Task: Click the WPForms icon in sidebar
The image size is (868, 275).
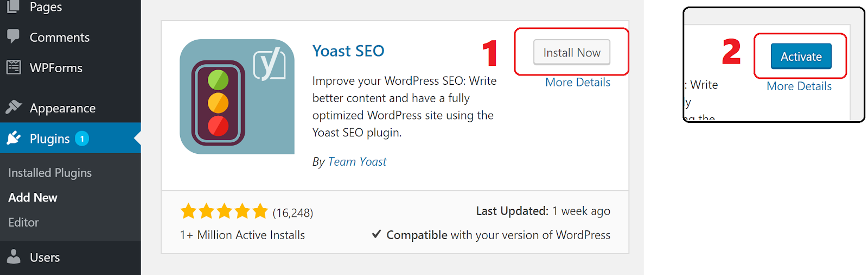Action: [14, 67]
